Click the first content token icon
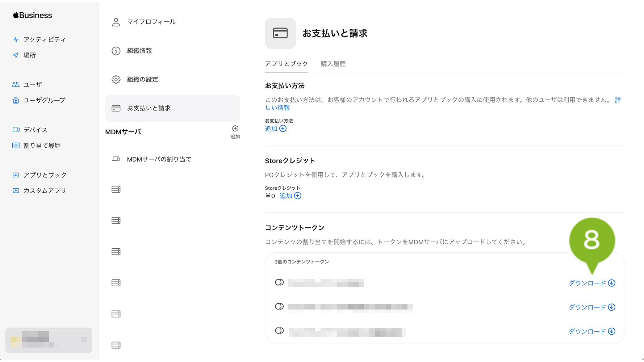 tap(279, 282)
